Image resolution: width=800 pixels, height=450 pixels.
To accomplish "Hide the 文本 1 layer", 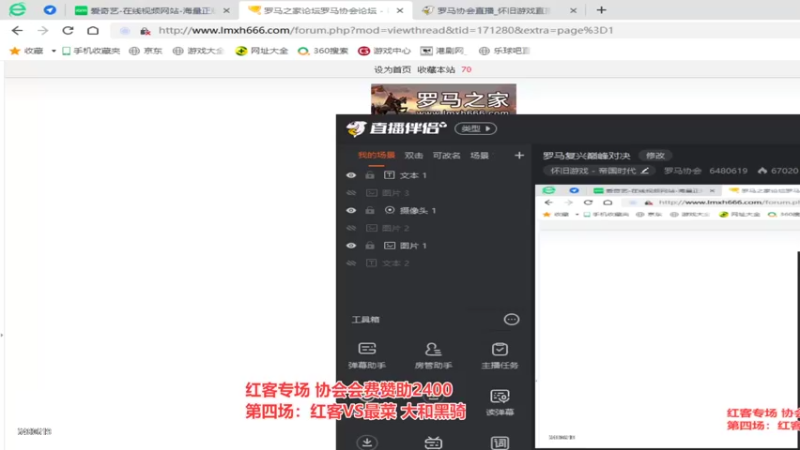I will point(351,175).
